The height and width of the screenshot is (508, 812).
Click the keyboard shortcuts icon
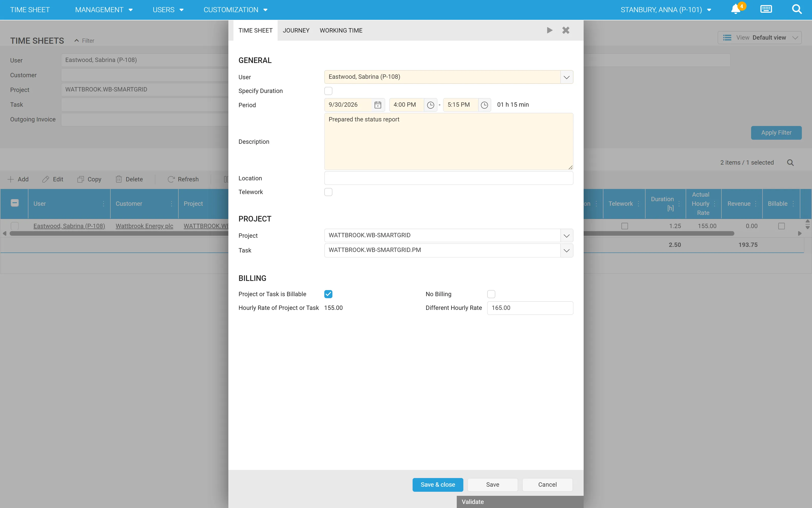766,9
